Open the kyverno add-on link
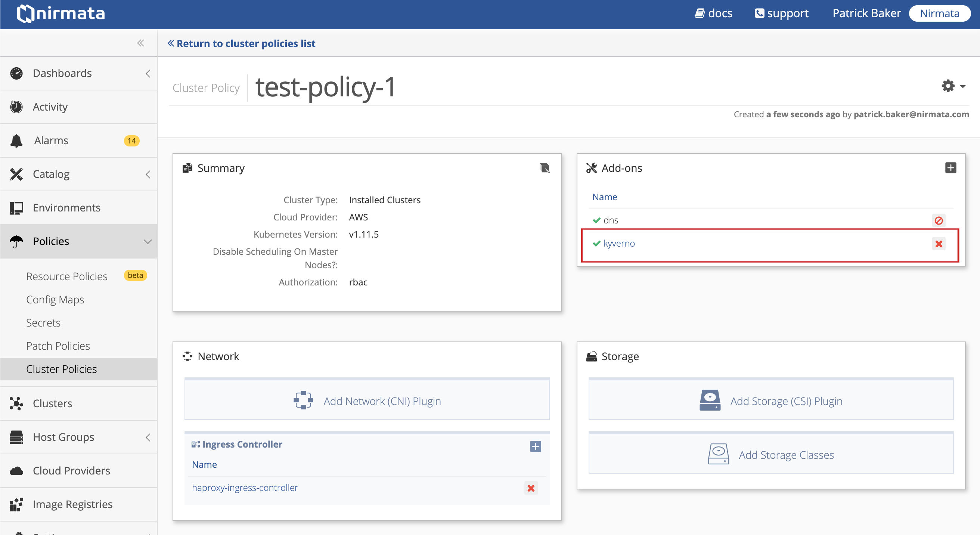Viewport: 980px width, 535px height. (x=619, y=243)
